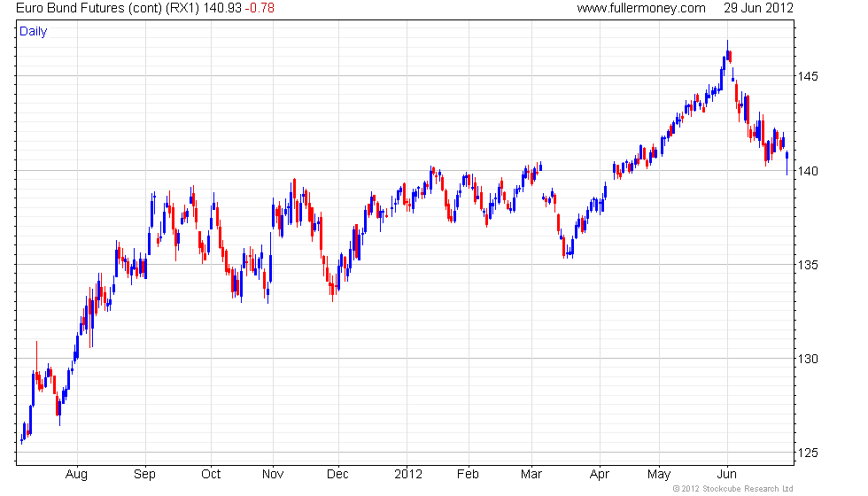868x496 pixels.
Task: Click the chart title 'Euro Bund Futures (cont) (RX1)'
Action: point(107,8)
